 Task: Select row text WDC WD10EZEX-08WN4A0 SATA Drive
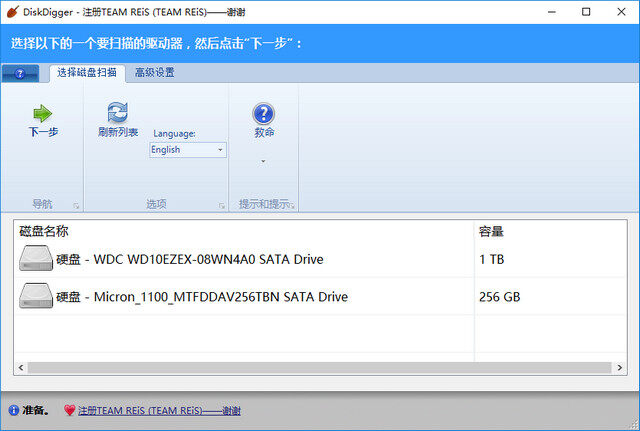(209, 259)
